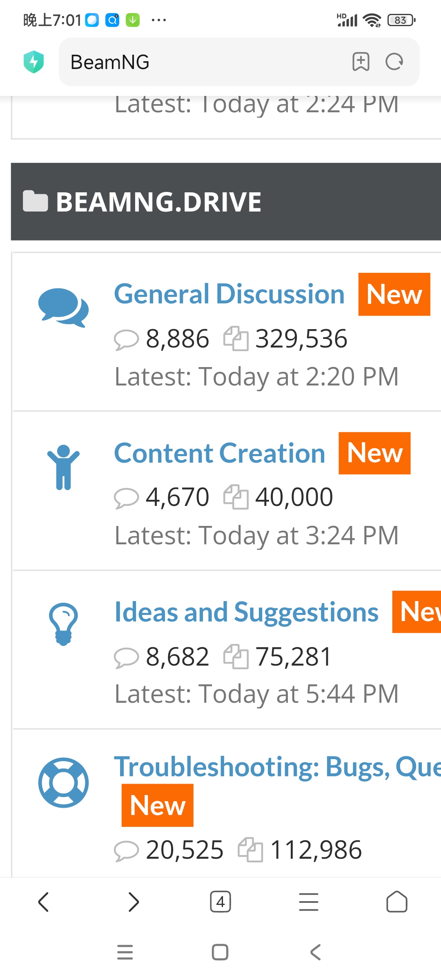Viewport: 441px width, 980px height.
Task: Open the browser hamburger menu
Action: click(309, 902)
